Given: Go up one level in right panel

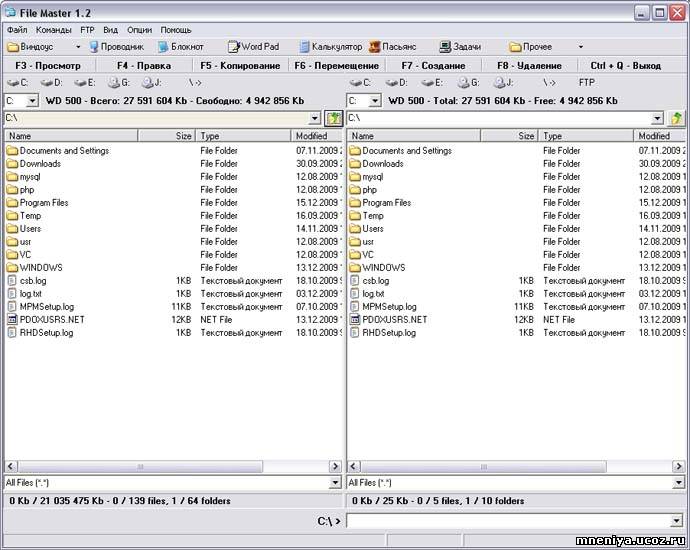Looking at the screenshot, I should coord(677,118).
